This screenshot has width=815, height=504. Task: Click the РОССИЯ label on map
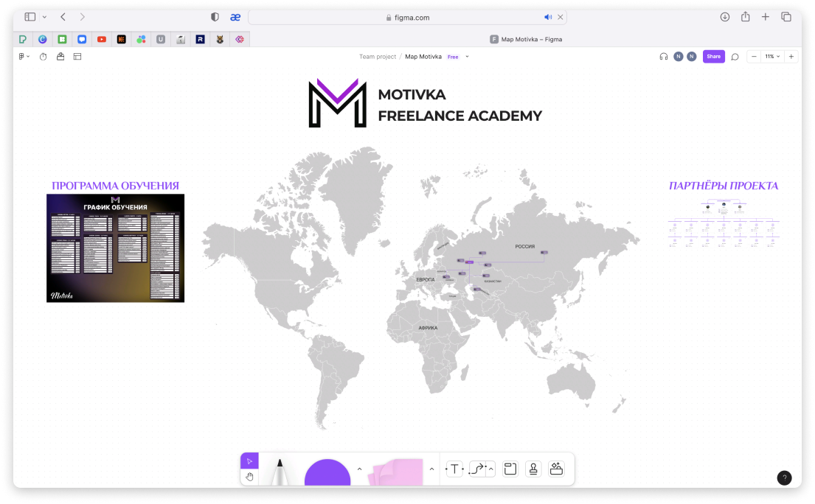(525, 247)
